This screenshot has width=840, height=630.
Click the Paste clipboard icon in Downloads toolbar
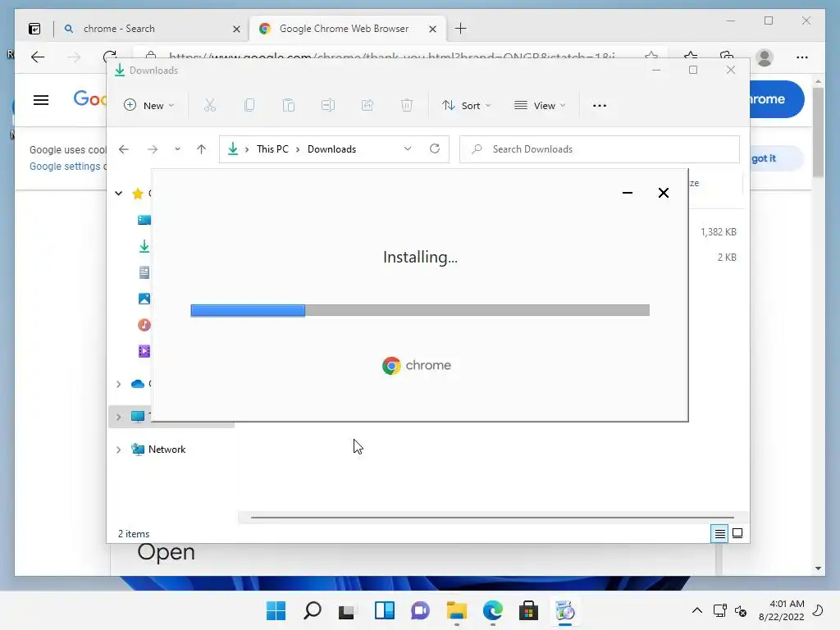pyautogui.click(x=289, y=105)
